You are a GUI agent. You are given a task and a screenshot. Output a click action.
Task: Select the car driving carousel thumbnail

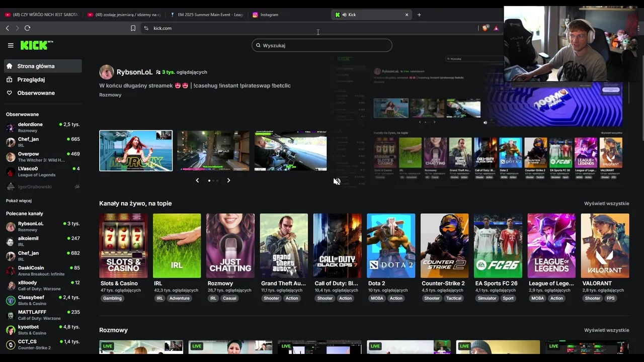[290, 151]
